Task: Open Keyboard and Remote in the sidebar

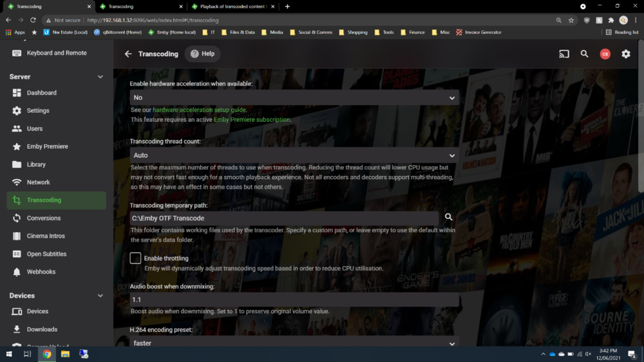Action: [x=56, y=53]
